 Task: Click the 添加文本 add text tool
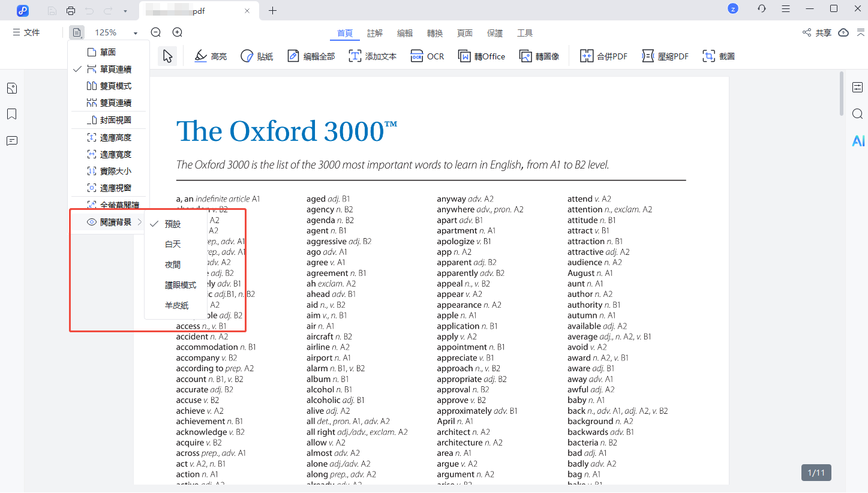click(373, 56)
